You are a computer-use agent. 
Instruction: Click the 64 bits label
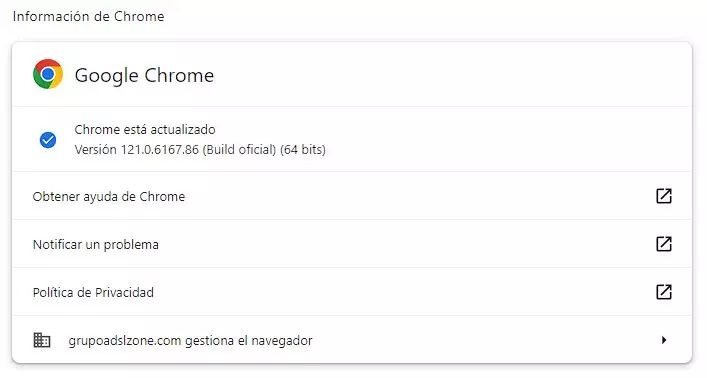point(303,150)
